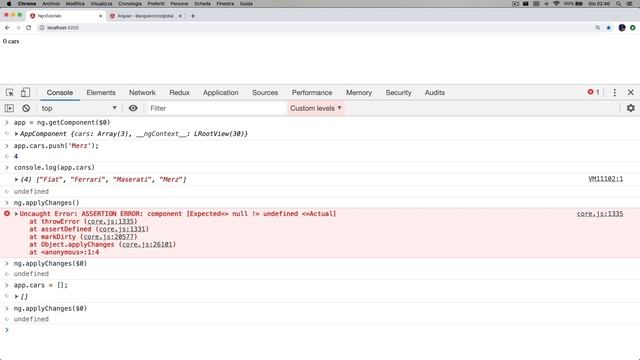Close the Angular documentation tab
640x360 pixels.
click(180, 16)
